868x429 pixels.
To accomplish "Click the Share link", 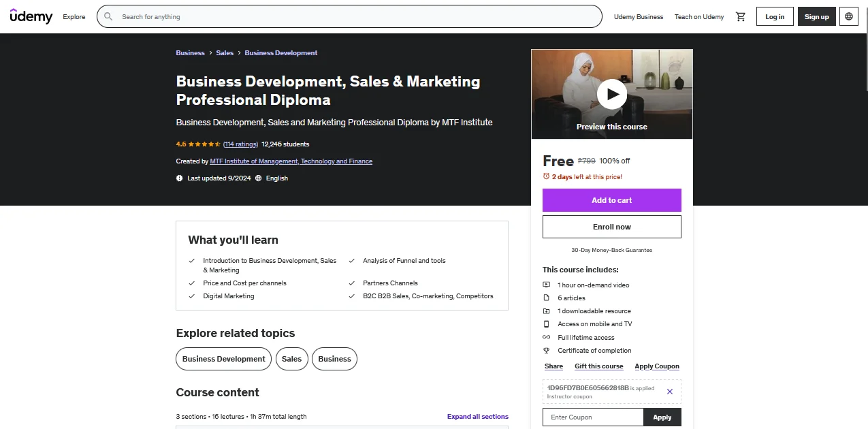I will pos(553,366).
